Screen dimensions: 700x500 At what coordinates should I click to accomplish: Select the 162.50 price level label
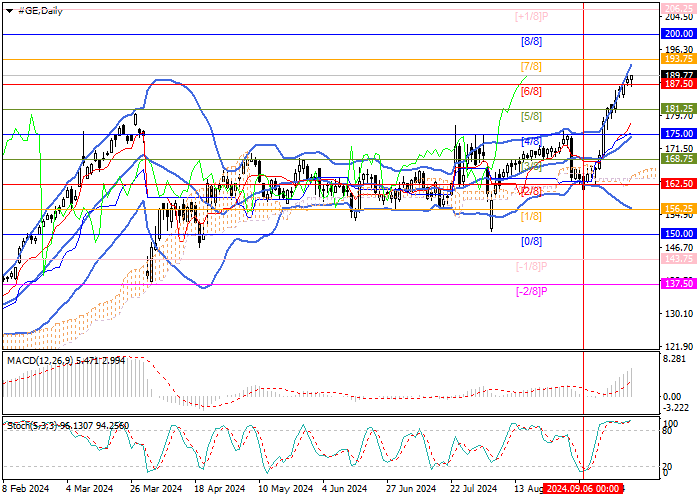(679, 184)
